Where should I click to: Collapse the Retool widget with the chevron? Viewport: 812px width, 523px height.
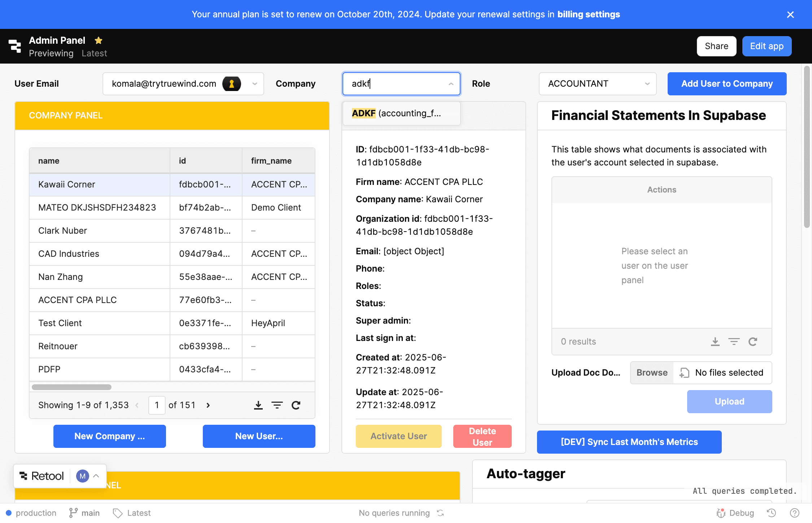tap(96, 476)
